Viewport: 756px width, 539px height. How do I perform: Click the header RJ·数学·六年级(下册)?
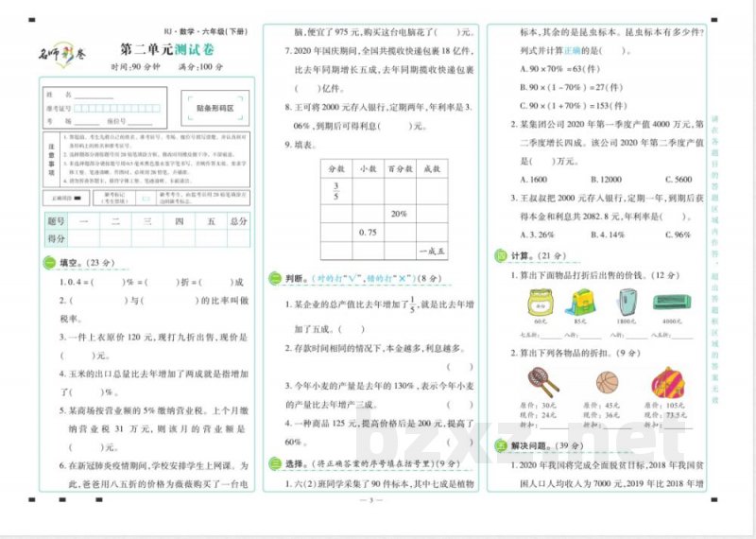point(205,31)
